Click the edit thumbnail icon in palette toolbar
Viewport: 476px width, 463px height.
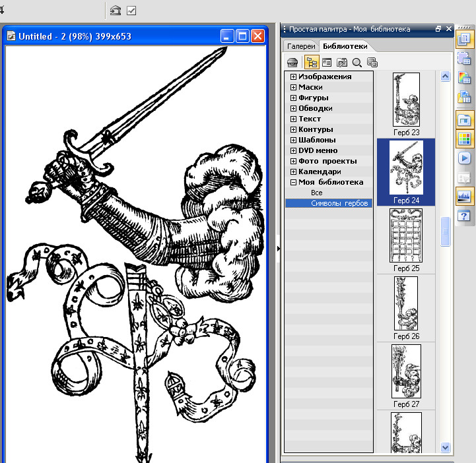click(342, 63)
